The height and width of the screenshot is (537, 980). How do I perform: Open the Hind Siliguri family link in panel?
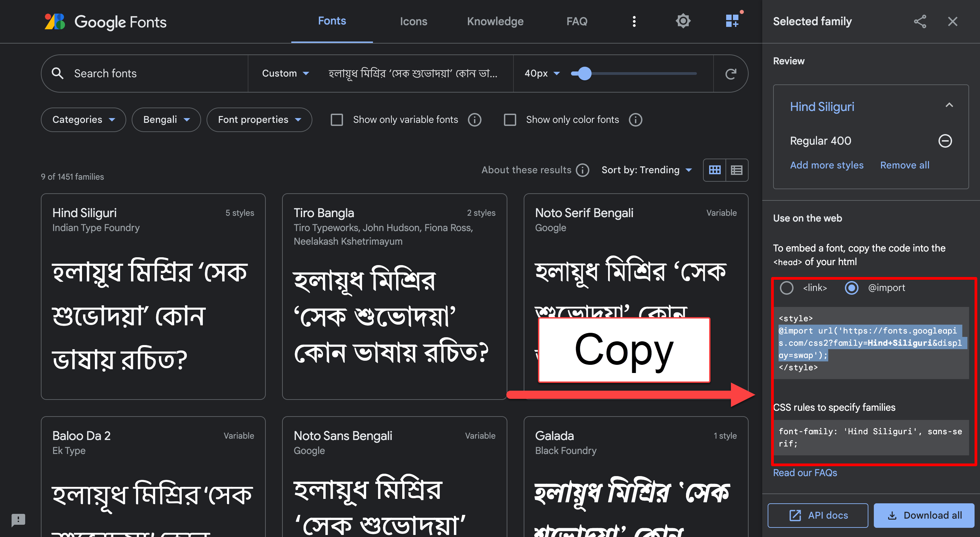click(x=822, y=107)
